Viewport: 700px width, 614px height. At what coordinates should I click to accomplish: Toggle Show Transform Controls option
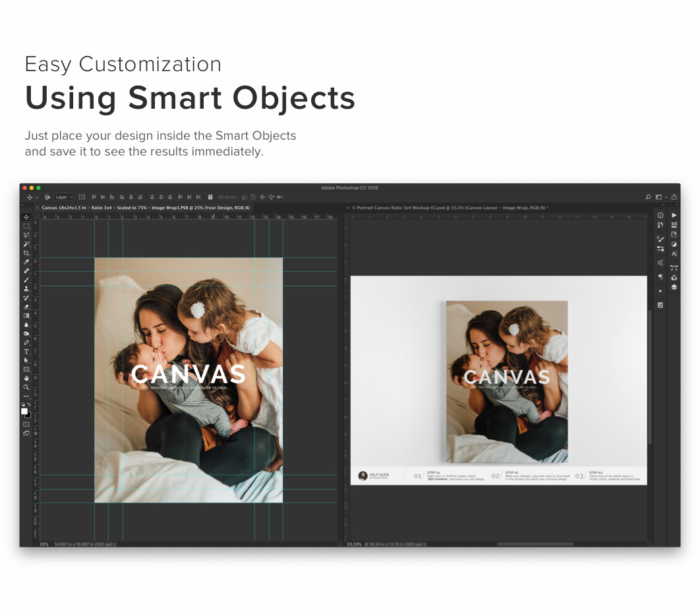coord(82,197)
